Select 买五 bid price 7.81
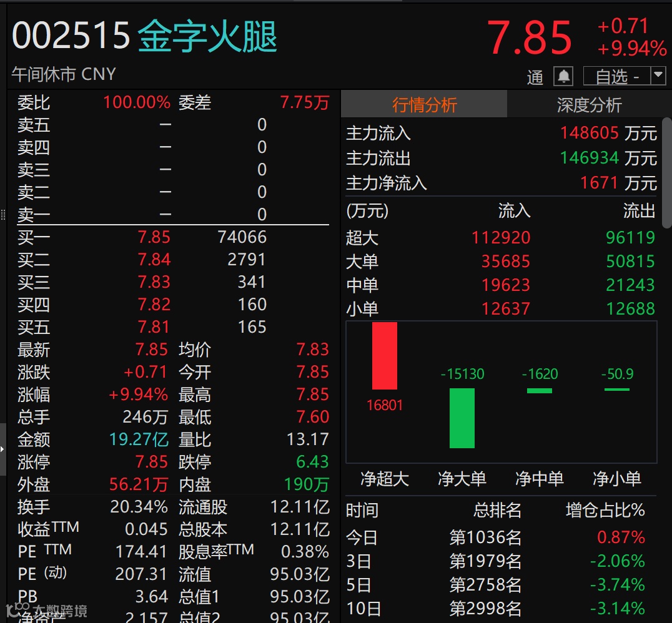The width and height of the screenshot is (672, 623). pyautogui.click(x=154, y=327)
